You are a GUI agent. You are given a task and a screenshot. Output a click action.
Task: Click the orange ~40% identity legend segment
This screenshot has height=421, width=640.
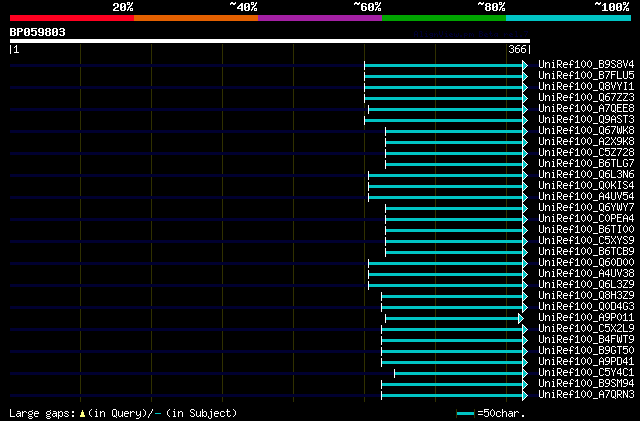point(196,18)
